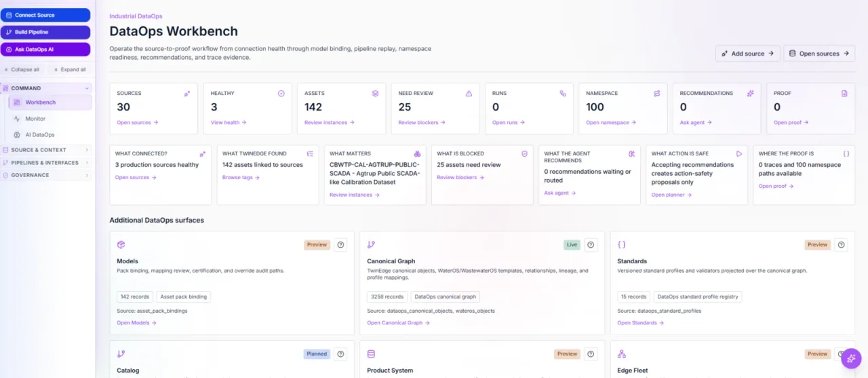868x378 pixels.
Task: Follow the Open Models link
Action: [x=136, y=323]
